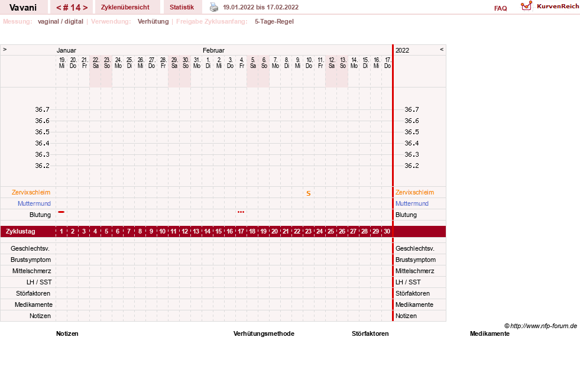This screenshot has width=580, height=392.
Task: Click the date range 19.01.2022 bis 17.02.2022
Action: pyautogui.click(x=260, y=7)
